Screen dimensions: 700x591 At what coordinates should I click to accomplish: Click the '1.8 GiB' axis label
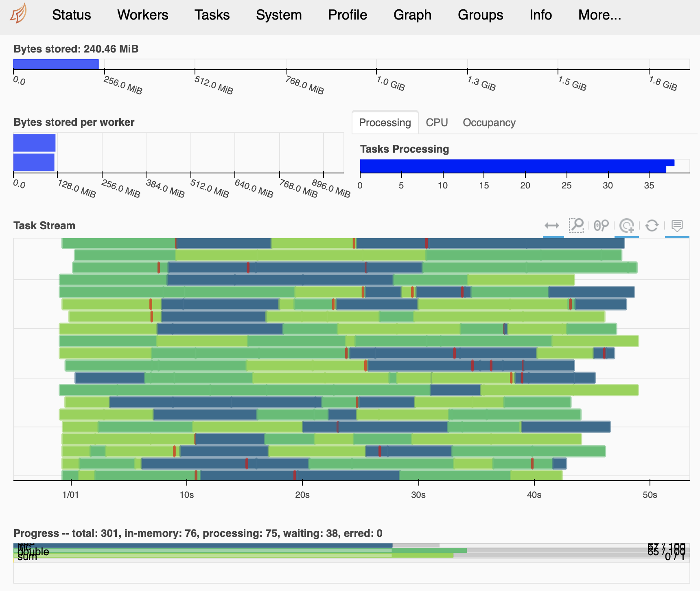click(663, 83)
